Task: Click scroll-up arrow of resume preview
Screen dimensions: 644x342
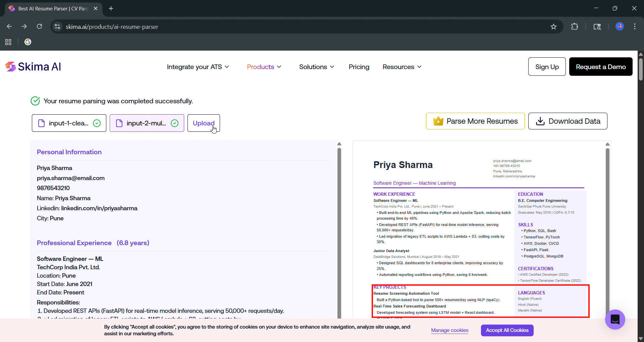Action: tap(607, 144)
